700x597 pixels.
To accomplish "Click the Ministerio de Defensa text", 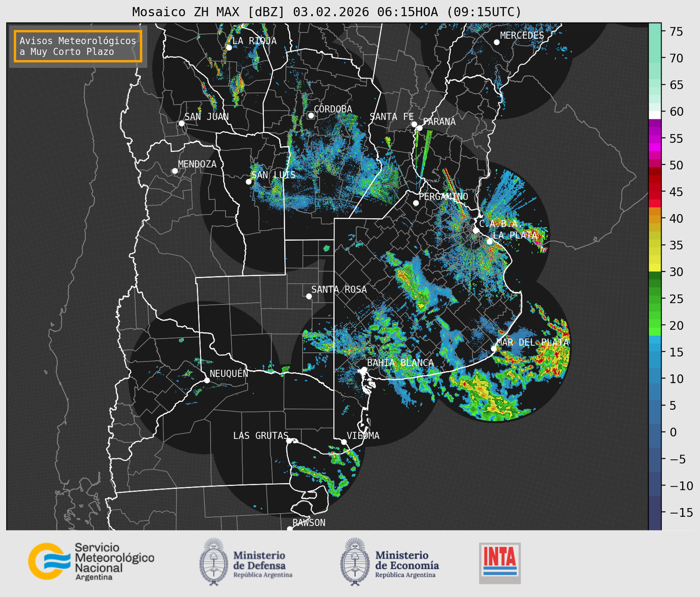I will [263, 564].
